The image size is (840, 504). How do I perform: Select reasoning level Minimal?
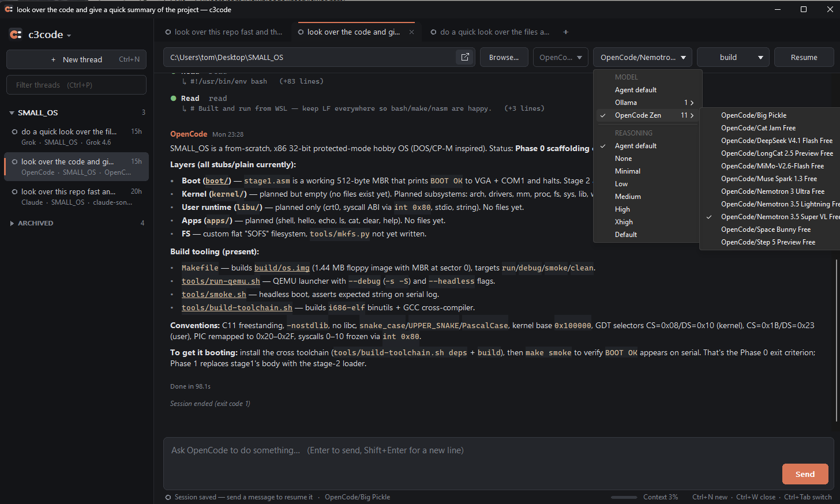click(647, 171)
